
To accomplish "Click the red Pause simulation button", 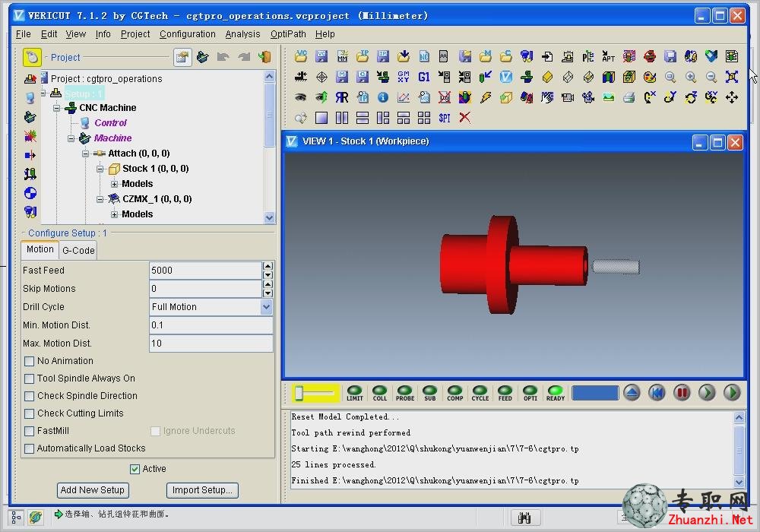I will (x=682, y=392).
